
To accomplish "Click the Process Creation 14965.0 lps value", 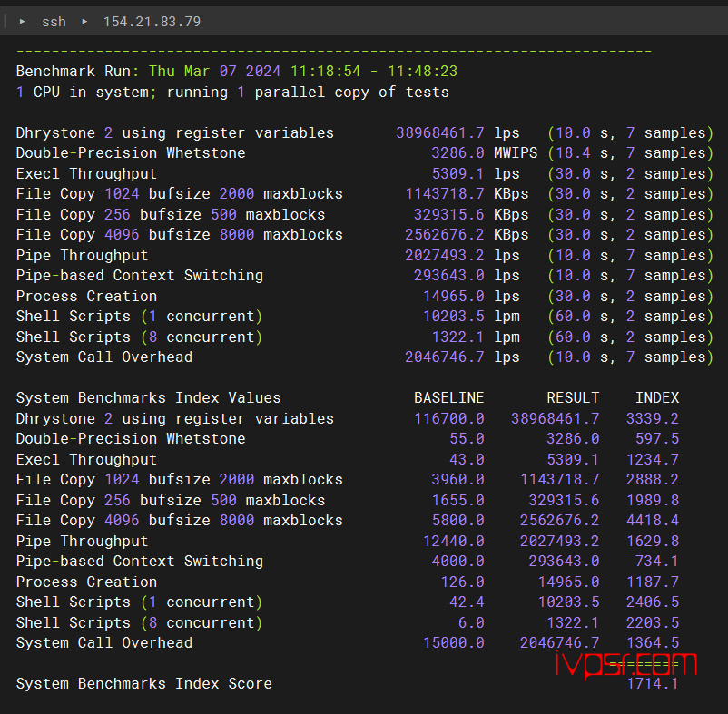I will click(471, 297).
